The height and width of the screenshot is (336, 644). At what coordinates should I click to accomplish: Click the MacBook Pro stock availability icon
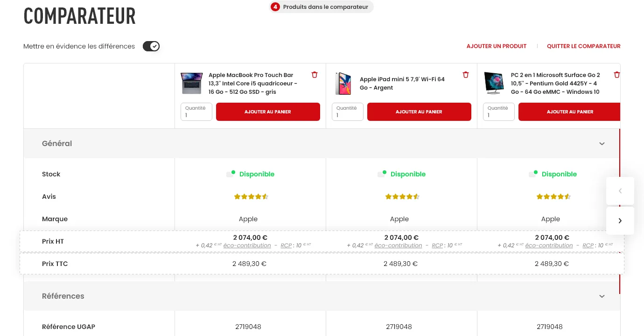231,174
